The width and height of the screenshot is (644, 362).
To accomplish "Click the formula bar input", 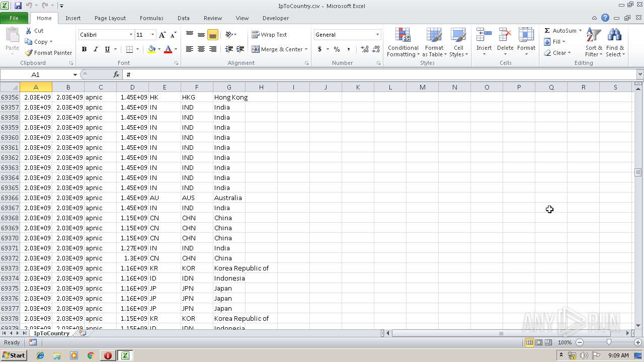I will (380, 74).
